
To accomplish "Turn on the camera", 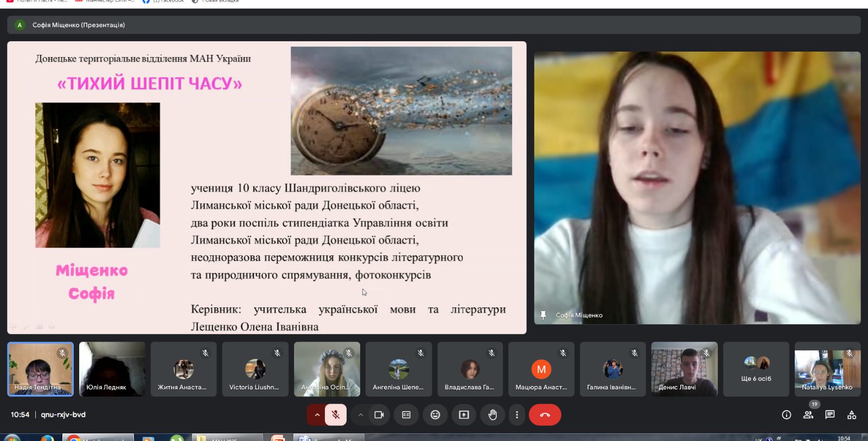I will (x=379, y=415).
